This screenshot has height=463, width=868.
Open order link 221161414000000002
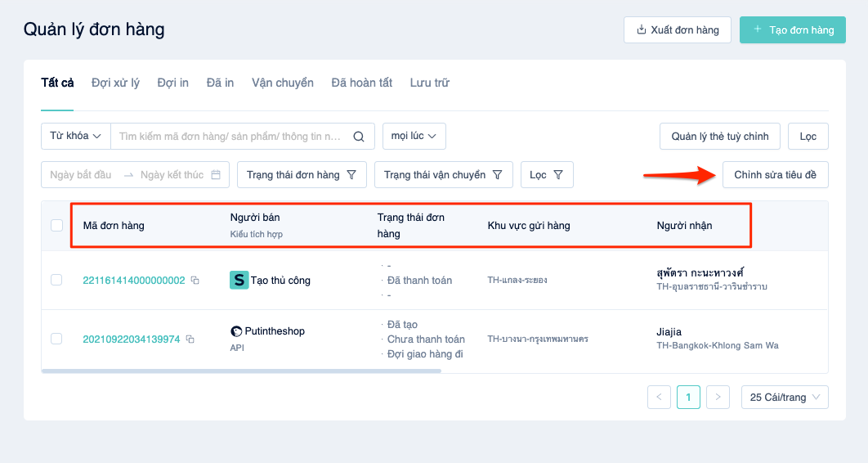coord(134,281)
